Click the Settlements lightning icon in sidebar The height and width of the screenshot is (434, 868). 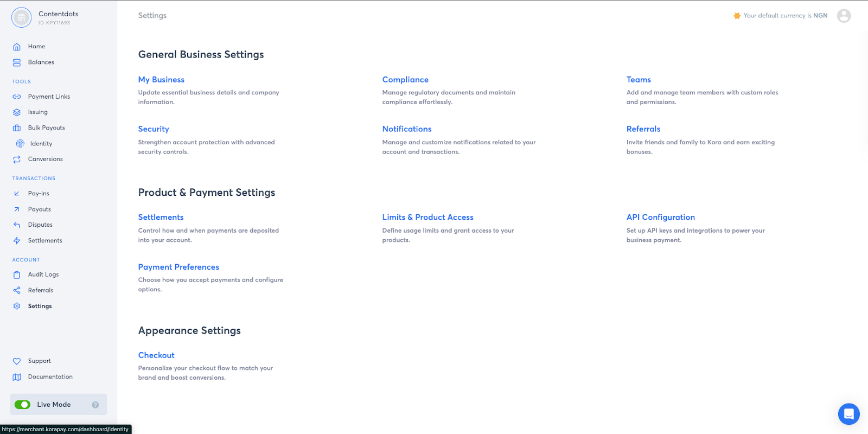pos(17,241)
